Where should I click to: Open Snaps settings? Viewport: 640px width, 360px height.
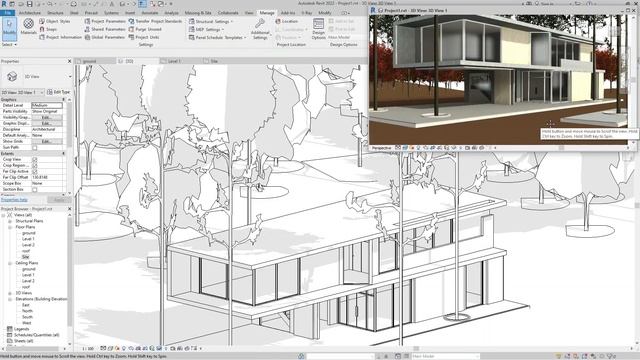(x=48, y=29)
